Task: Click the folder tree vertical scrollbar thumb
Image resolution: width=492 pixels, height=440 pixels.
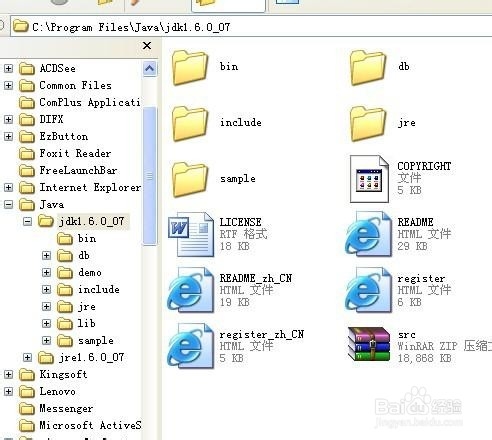Action: 149,176
